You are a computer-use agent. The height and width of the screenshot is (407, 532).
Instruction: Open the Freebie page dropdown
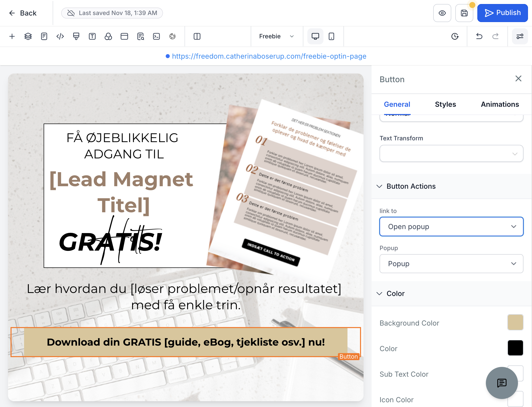click(277, 37)
